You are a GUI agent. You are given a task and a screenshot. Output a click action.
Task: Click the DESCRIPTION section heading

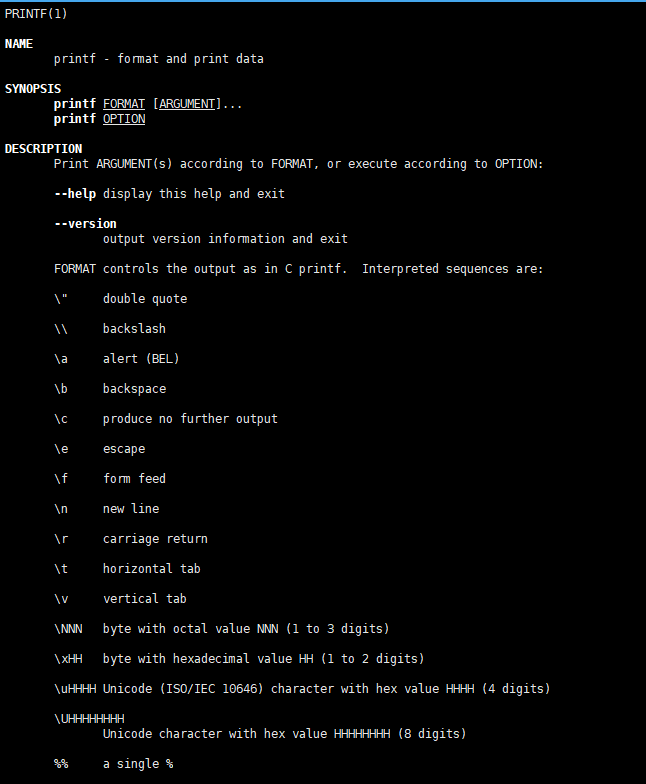(x=43, y=149)
